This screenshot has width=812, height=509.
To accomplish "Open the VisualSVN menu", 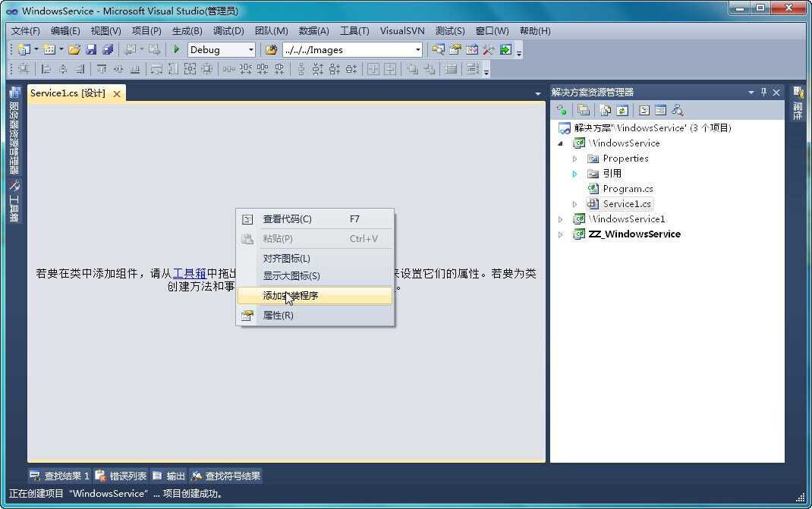I will click(402, 30).
